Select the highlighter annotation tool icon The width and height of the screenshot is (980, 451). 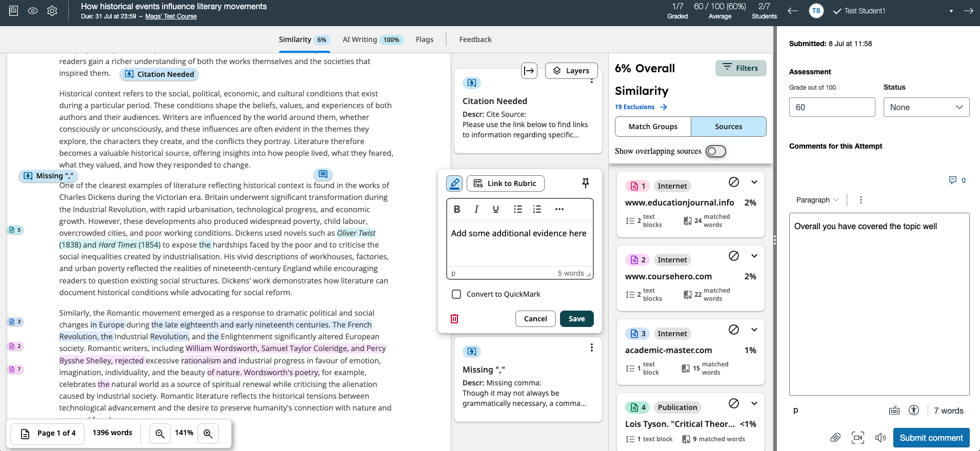(454, 183)
